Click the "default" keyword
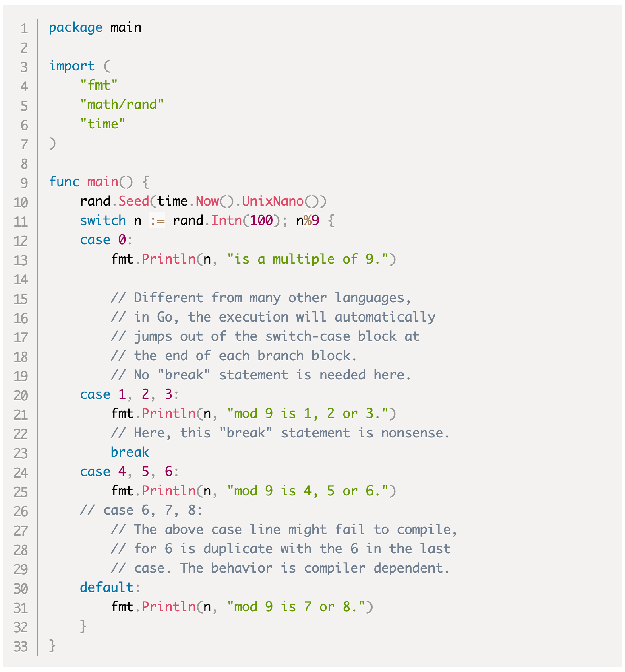The height and width of the screenshot is (672, 625). 106,588
